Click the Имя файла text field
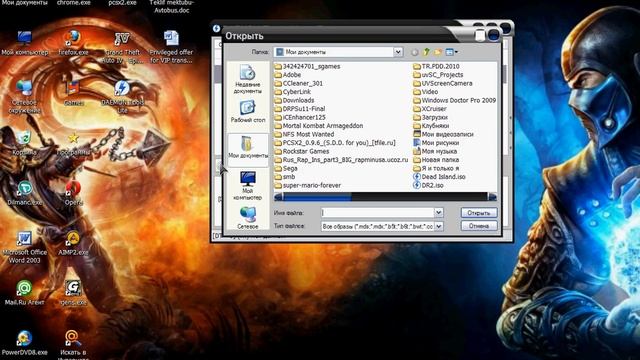This screenshot has height=360, width=640. pyautogui.click(x=377, y=213)
